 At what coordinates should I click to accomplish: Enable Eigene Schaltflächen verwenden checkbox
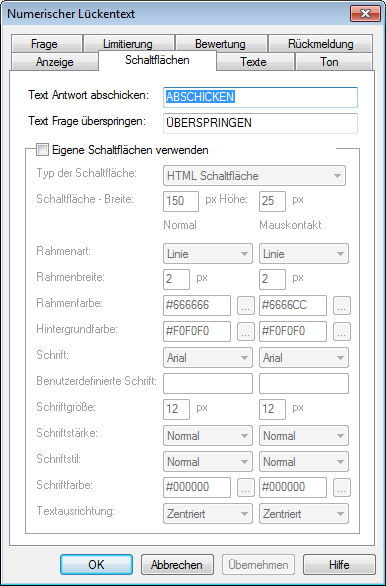click(43, 150)
